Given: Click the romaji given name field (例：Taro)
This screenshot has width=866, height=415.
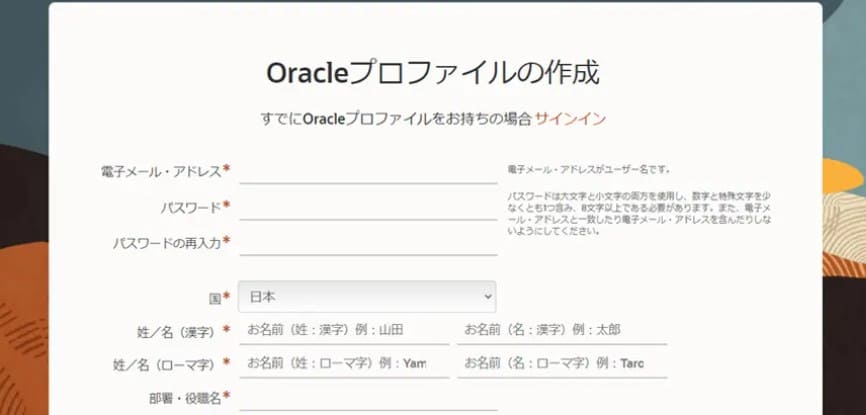Looking at the screenshot, I should 562,364.
